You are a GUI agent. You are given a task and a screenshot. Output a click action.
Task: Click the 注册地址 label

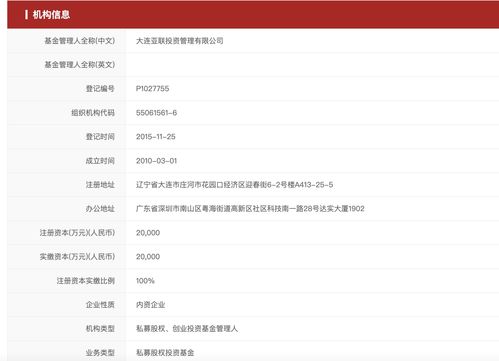point(100,185)
